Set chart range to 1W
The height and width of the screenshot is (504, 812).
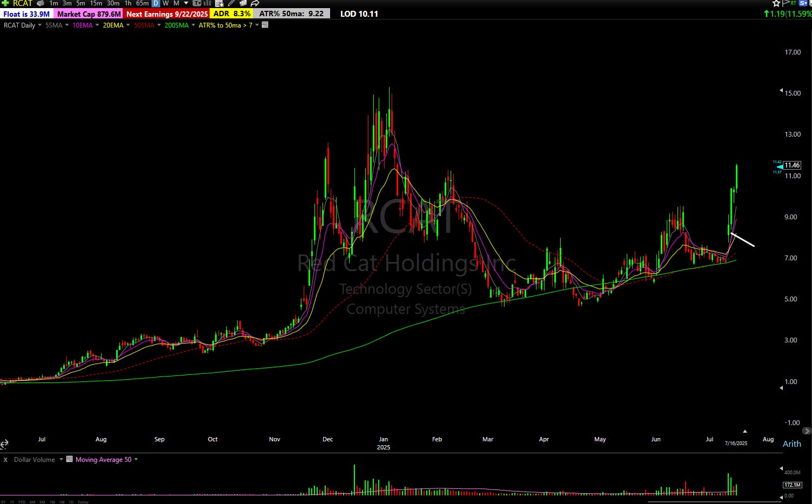coord(62,502)
